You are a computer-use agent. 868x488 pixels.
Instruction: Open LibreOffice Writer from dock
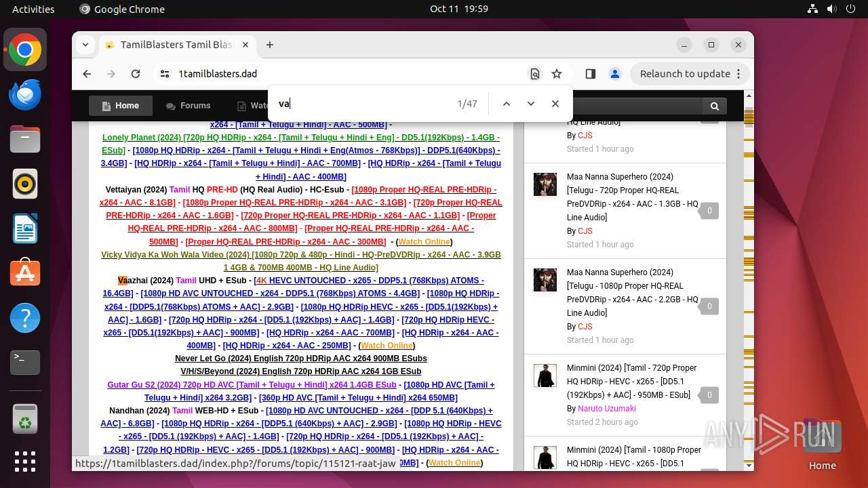tap(25, 228)
